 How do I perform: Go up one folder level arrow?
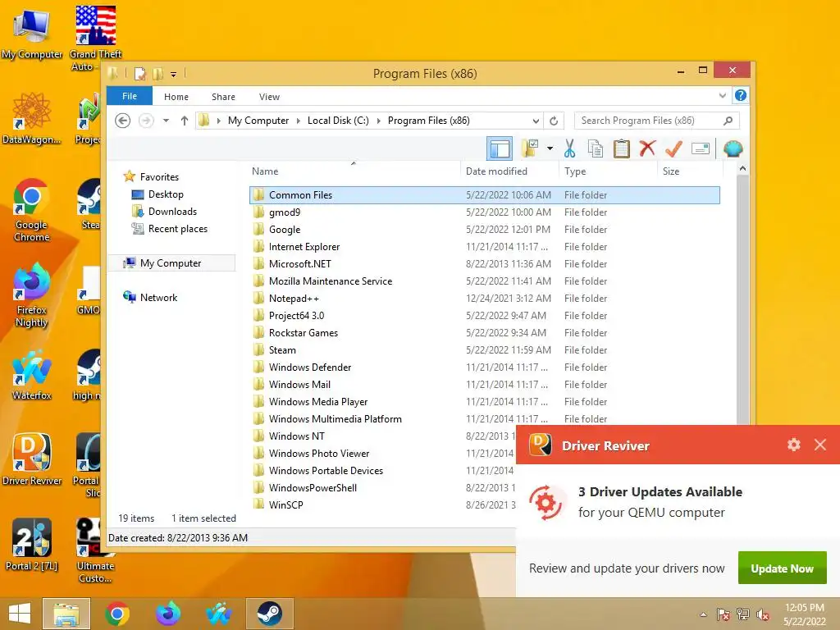[x=185, y=121]
